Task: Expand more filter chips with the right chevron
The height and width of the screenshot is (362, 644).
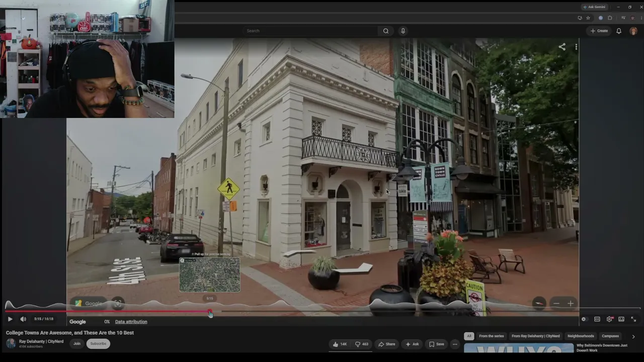Action: [633, 336]
